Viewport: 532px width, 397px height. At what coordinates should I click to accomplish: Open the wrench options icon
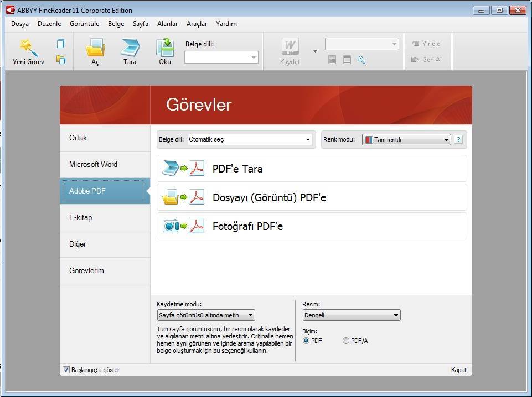point(361,60)
